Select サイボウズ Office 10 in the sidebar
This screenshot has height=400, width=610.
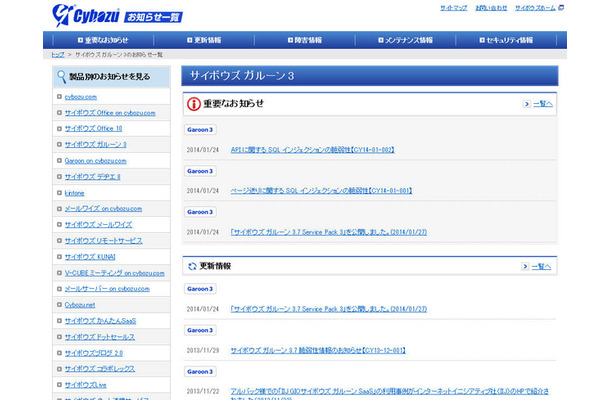[x=92, y=128]
